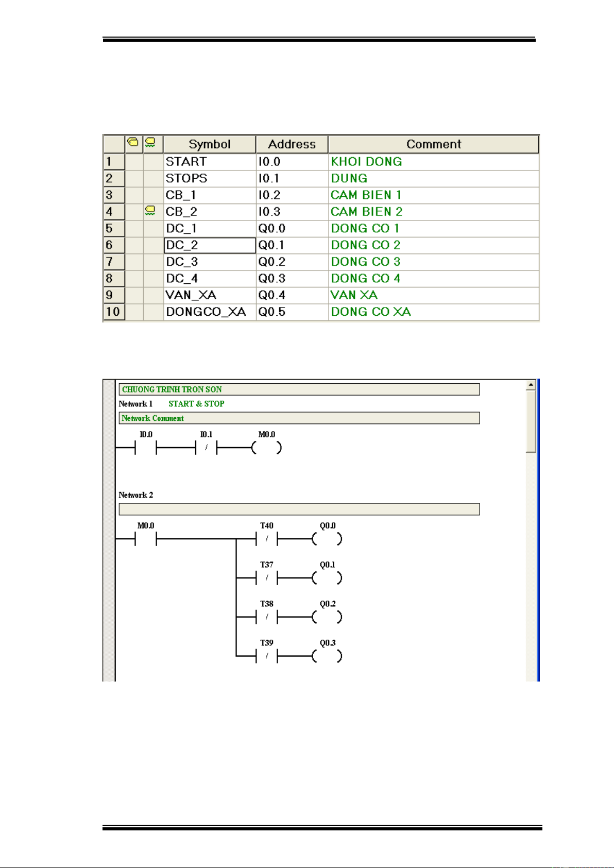Viewport: 614px width, 868px height.
Task: Click the unused symbol icon in table header
Action: coord(150,143)
